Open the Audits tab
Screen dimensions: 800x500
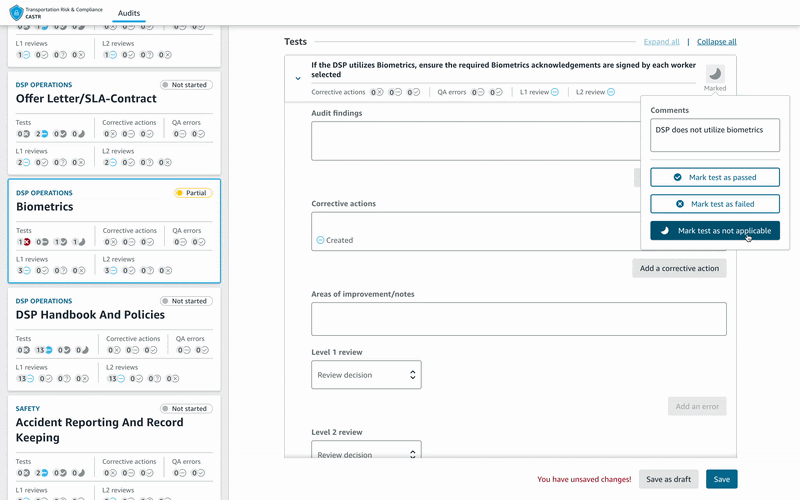(129, 13)
